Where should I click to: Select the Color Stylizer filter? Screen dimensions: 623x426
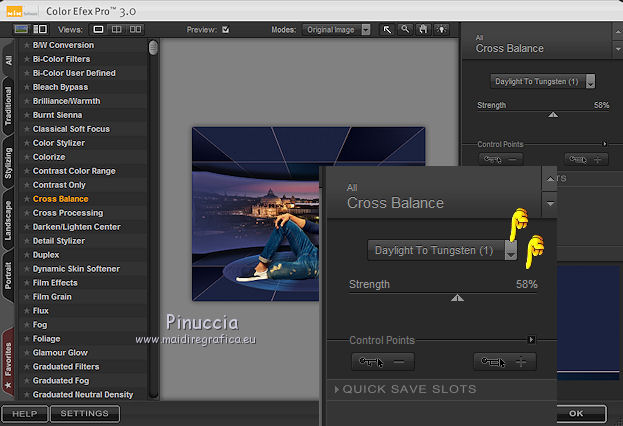(x=59, y=143)
